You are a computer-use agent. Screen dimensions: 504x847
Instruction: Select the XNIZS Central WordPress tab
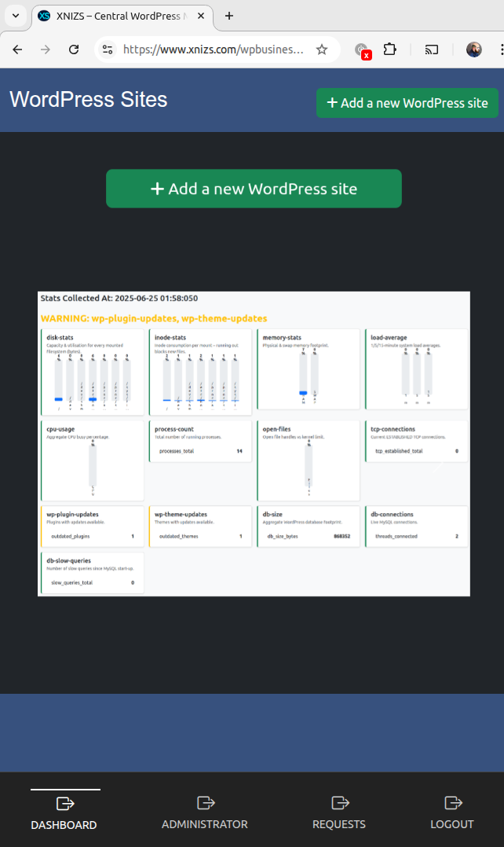tap(122, 16)
